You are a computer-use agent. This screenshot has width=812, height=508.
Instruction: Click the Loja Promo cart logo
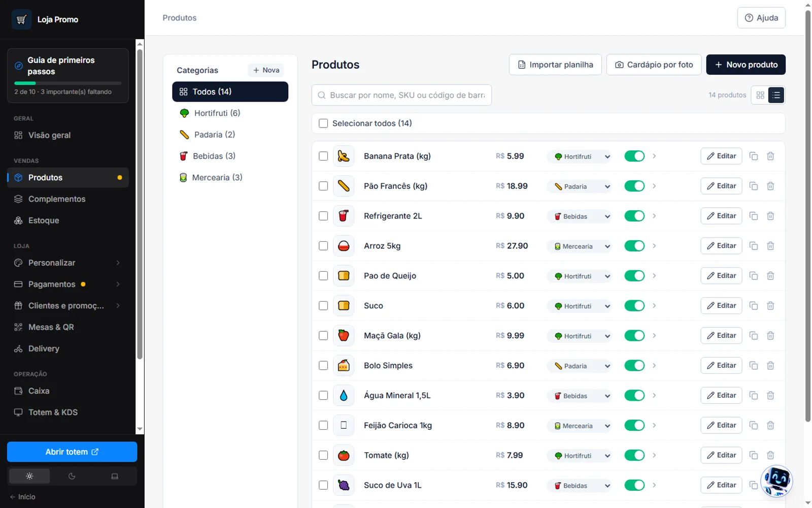point(21,19)
